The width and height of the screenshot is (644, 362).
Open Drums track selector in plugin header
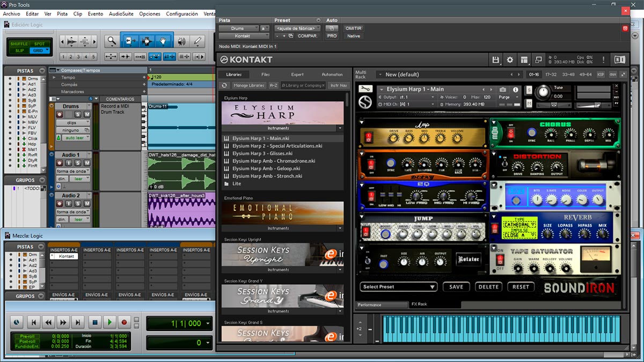coord(239,28)
